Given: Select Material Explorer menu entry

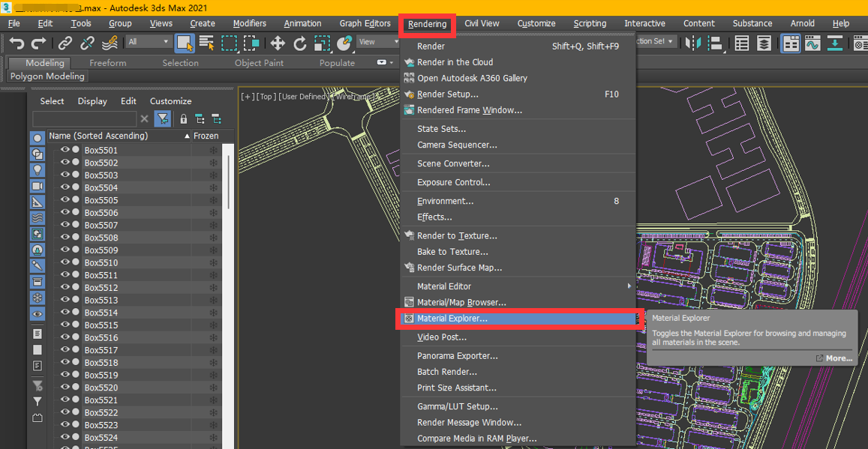Looking at the screenshot, I should (x=518, y=319).
